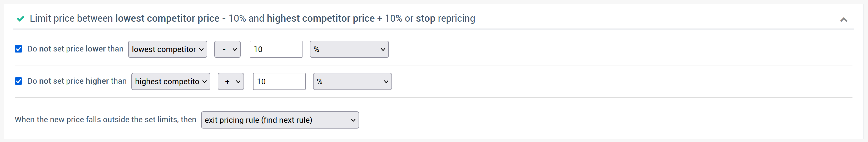This screenshot has height=142, width=868.
Task: Open the lower limit percent unit dropdown
Action: tap(349, 49)
